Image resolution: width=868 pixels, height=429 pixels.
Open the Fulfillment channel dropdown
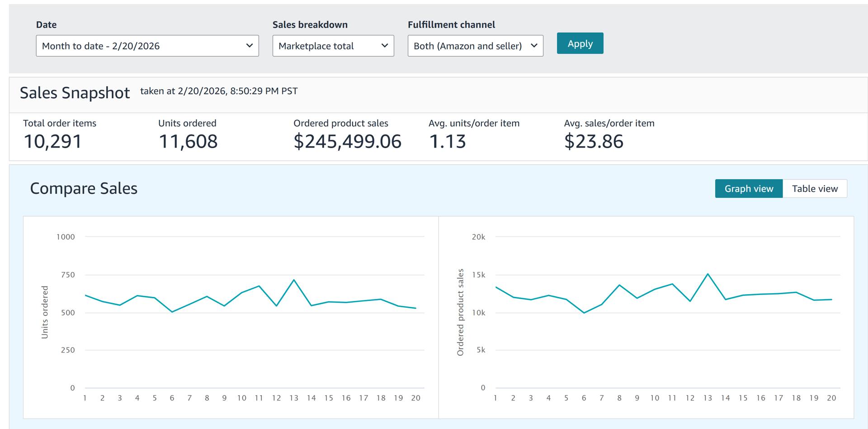click(x=475, y=46)
